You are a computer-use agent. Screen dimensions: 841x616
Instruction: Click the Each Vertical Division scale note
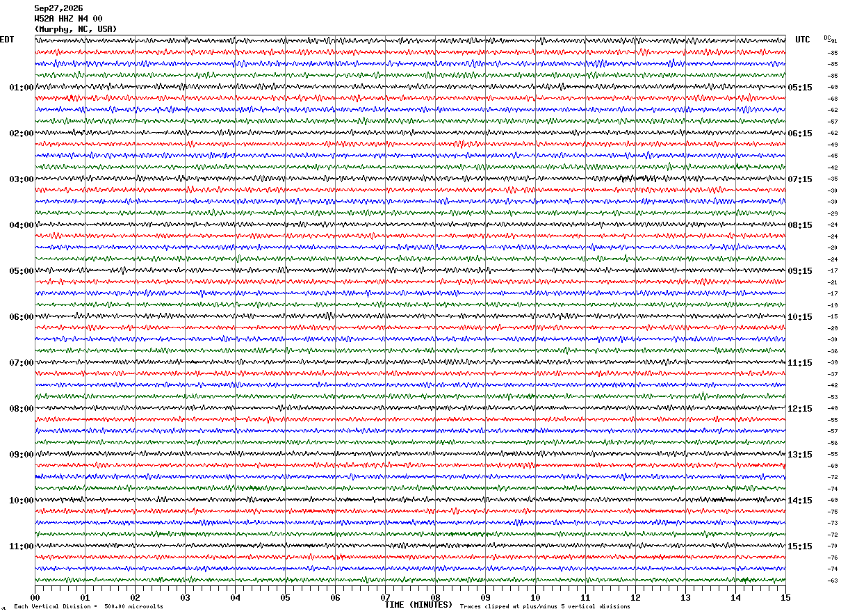[x=88, y=606]
